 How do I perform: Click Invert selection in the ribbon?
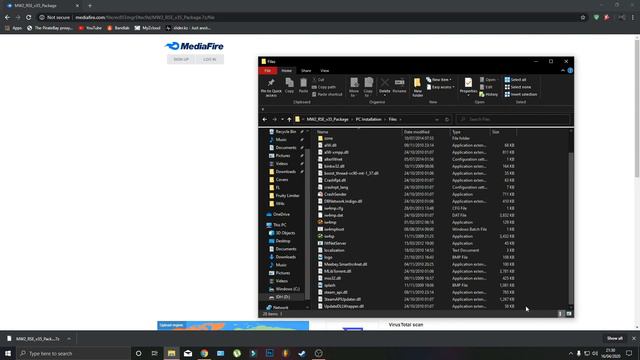point(521,94)
